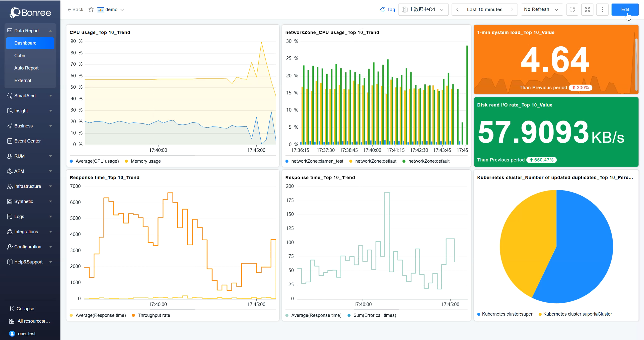Click the APM sidebar icon
This screenshot has width=644, height=340.
(10, 171)
